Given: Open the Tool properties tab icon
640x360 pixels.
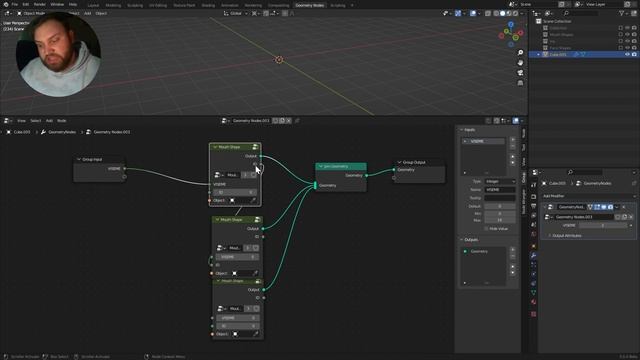Looking at the screenshot, I should (x=533, y=186).
